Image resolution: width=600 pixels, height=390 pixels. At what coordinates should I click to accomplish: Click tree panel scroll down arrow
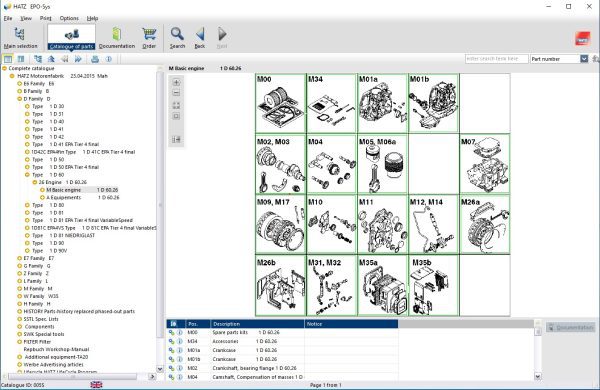pos(160,369)
